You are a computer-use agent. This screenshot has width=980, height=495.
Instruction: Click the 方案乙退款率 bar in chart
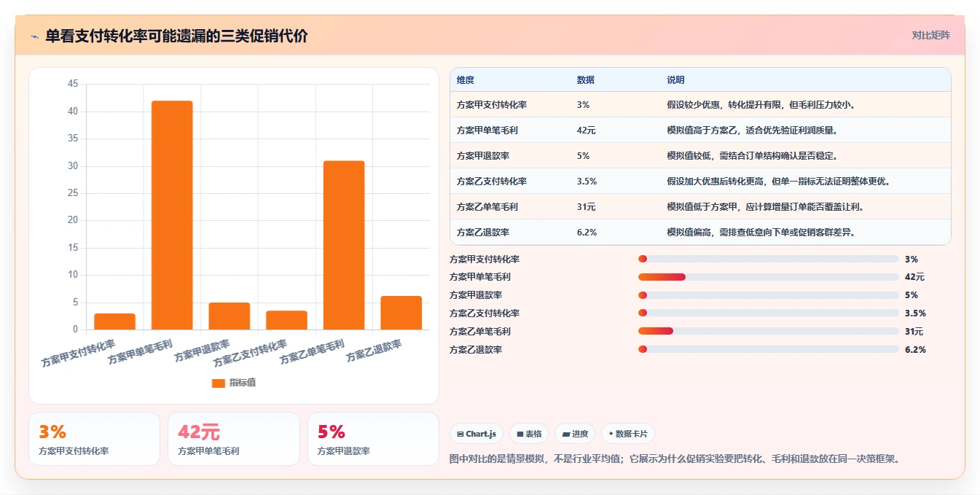(x=401, y=313)
